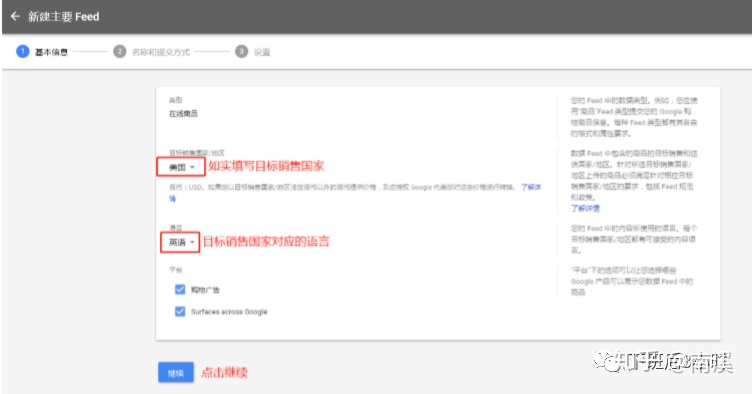Image resolution: width=752 pixels, height=394 pixels.
Task: Open the 了解详情 link in the right help panel
Action: (x=585, y=209)
